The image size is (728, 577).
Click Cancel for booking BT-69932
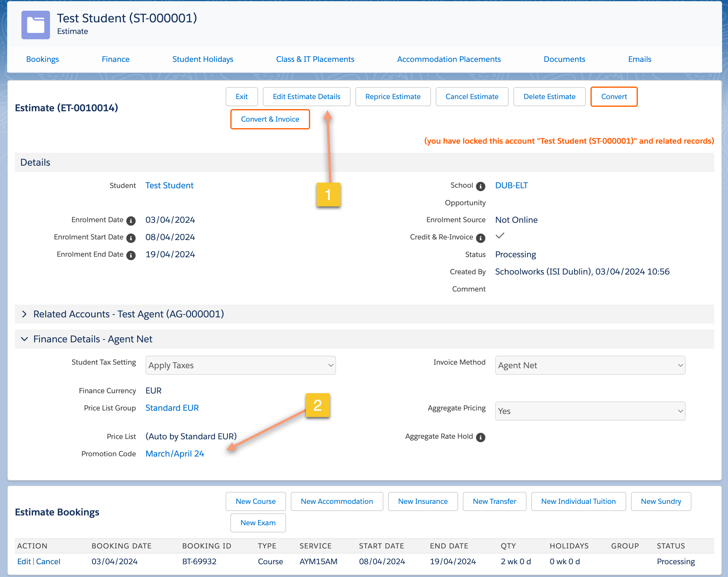point(48,562)
